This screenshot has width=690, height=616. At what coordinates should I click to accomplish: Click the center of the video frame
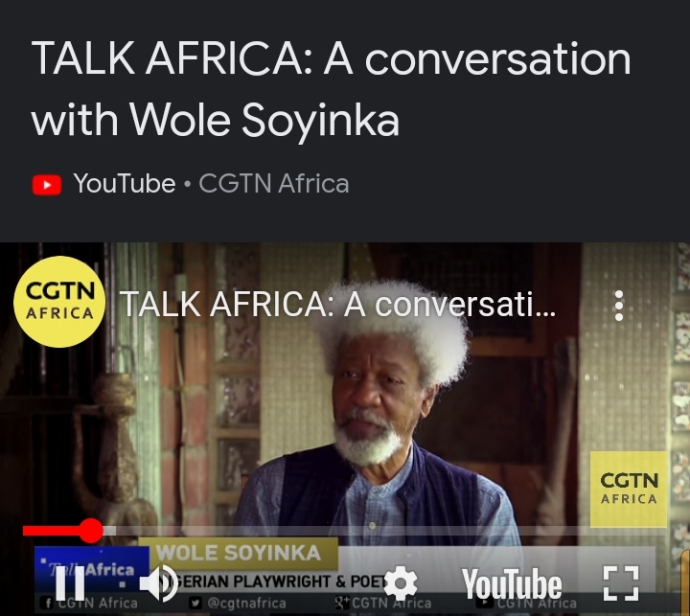pos(345,429)
